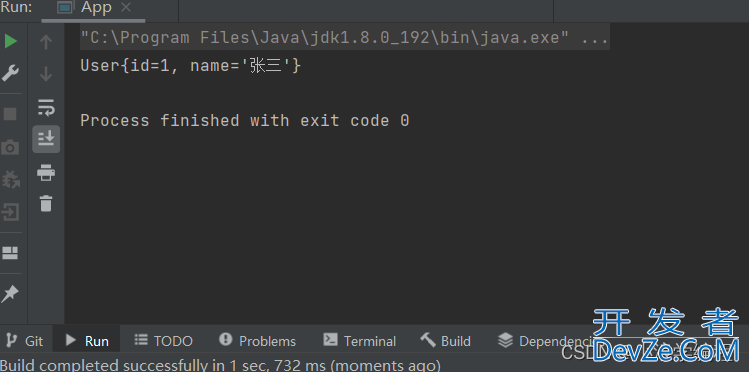Close the App run tab
749x372 pixels.
click(x=126, y=8)
